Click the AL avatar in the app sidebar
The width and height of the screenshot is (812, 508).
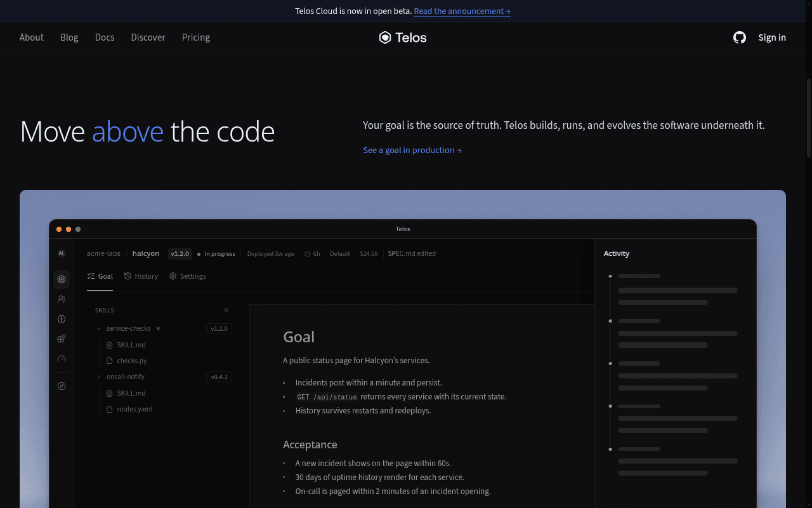62,253
